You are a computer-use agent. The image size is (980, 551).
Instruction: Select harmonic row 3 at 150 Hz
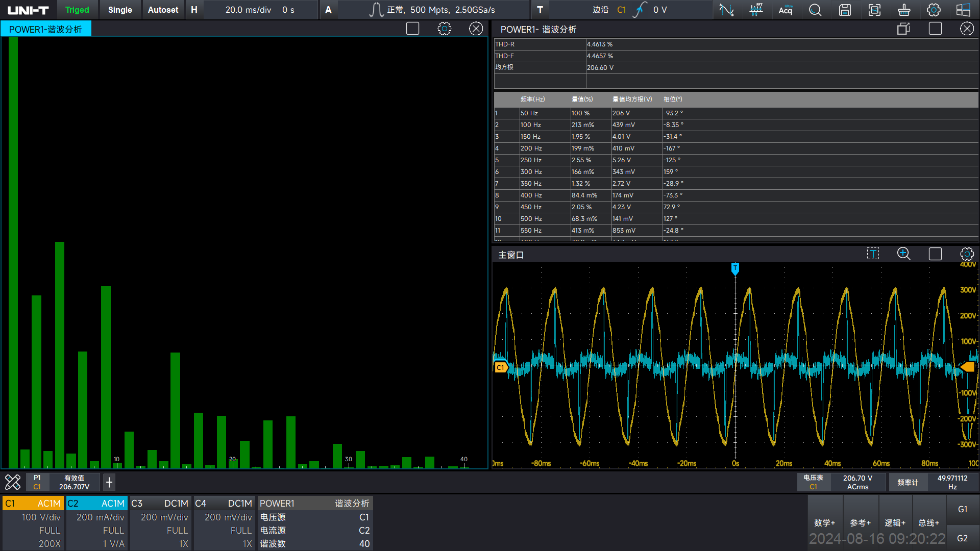pos(736,136)
